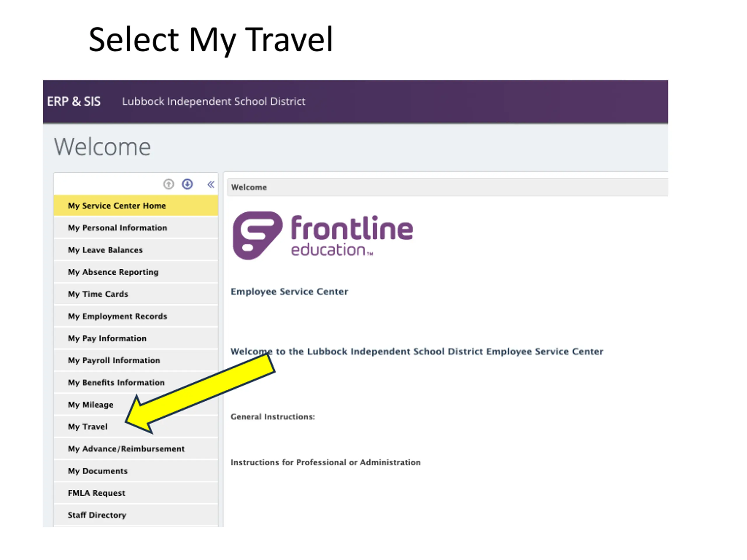Open My Personal Information

[136, 228]
